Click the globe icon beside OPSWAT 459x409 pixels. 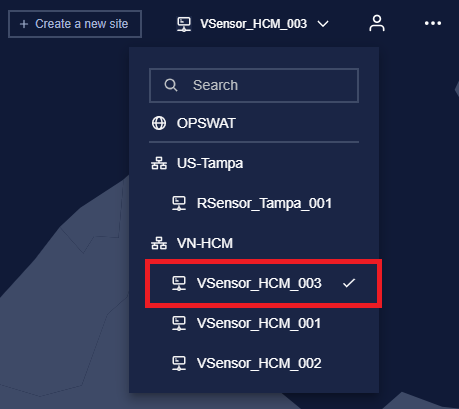point(159,123)
